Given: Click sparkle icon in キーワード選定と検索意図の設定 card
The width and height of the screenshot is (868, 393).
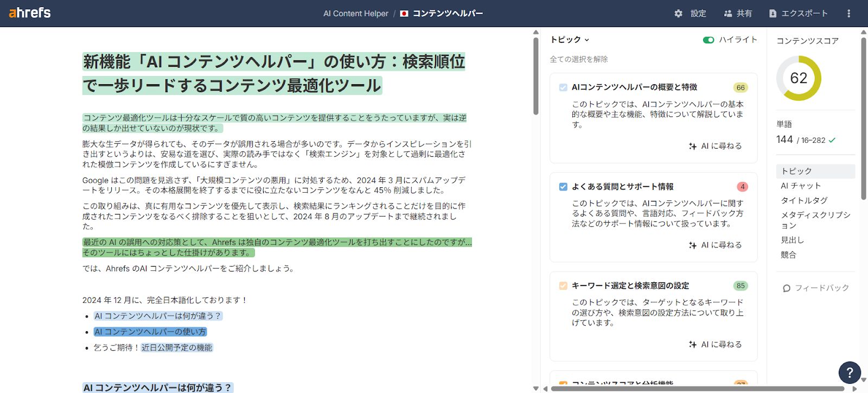Looking at the screenshot, I should coord(693,345).
